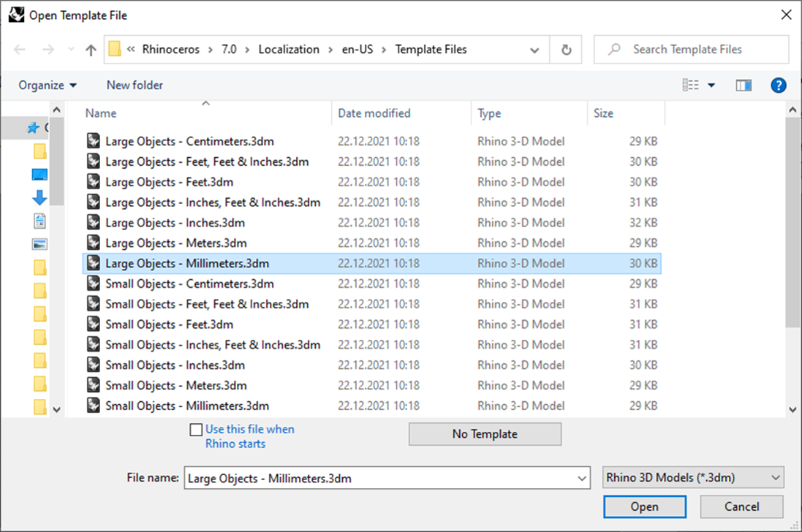Click the folder icon in the address bar
The image size is (802, 532).
tap(115, 49)
